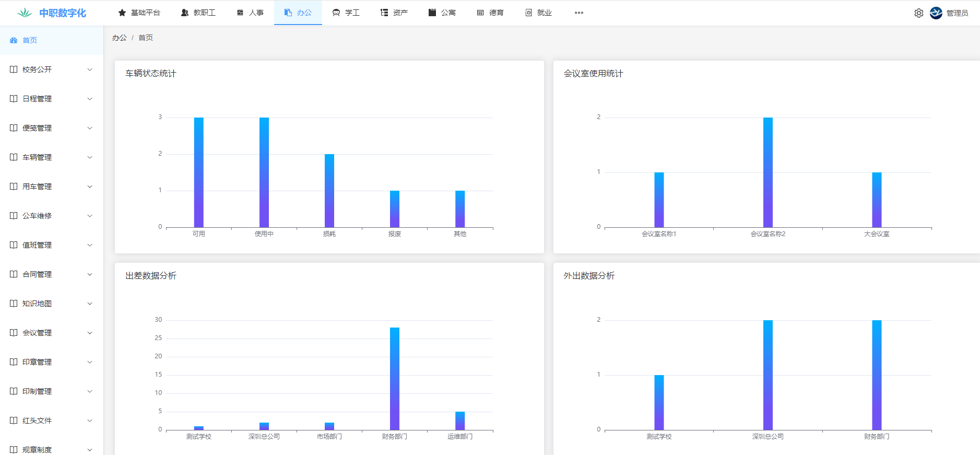Expand the 校务公开 submenu arrow
This screenshot has width=980, height=455.
90,69
